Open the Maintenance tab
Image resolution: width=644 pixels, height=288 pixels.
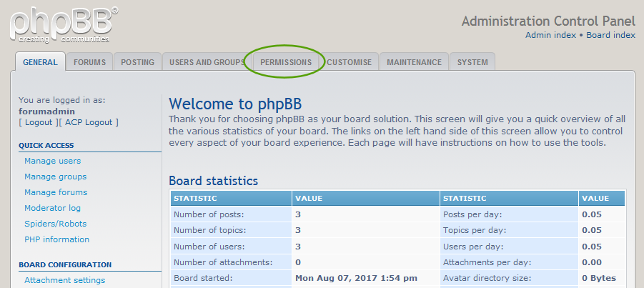(414, 62)
